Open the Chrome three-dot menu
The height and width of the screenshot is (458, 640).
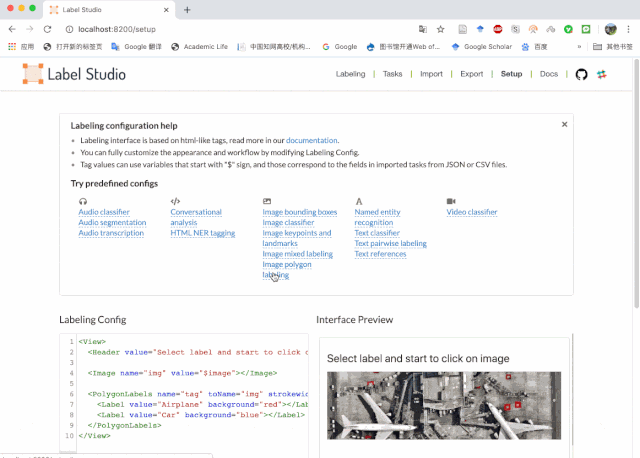(628, 29)
